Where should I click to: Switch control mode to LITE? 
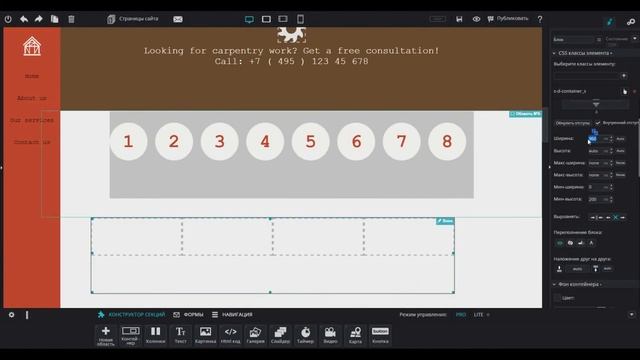click(x=478, y=315)
